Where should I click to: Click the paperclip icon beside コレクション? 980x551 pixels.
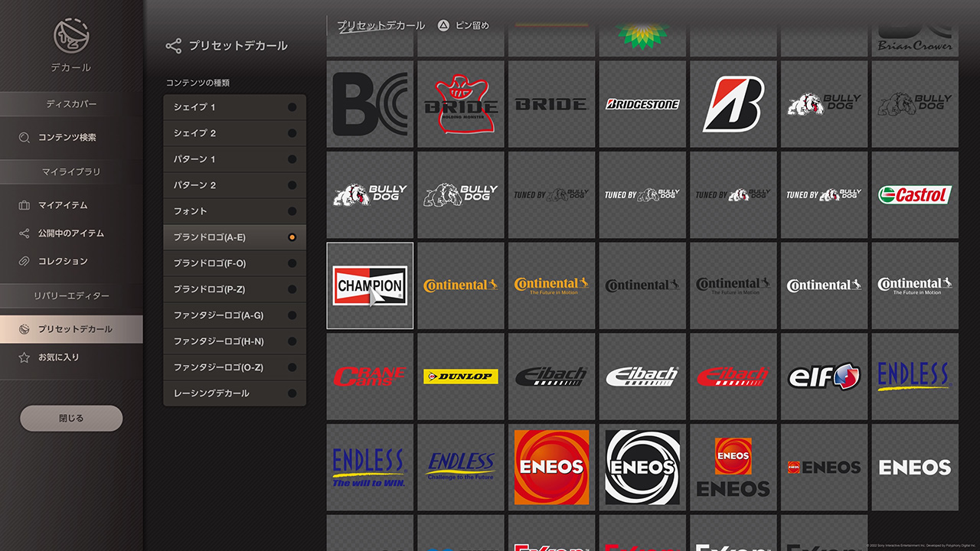(24, 261)
